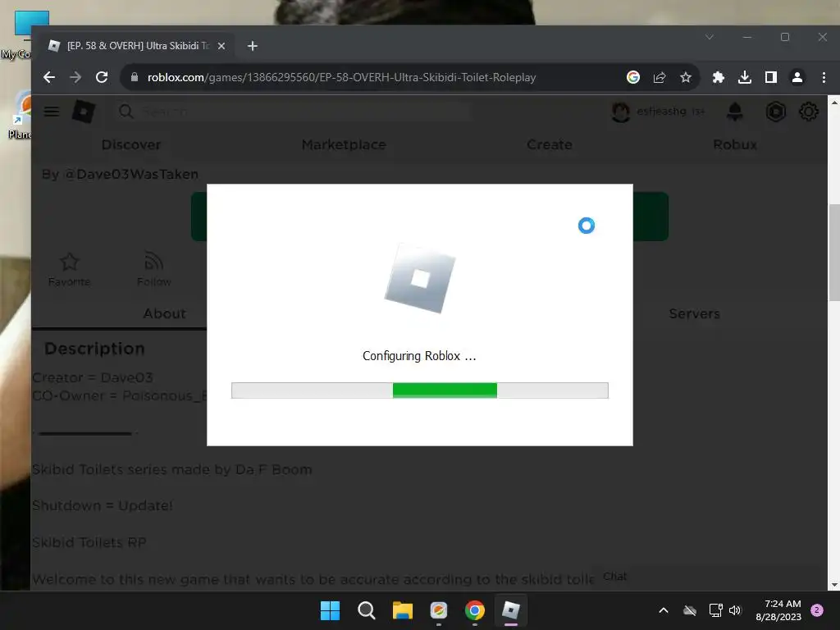
Task: Follow this game via feed icon
Action: [x=153, y=269]
